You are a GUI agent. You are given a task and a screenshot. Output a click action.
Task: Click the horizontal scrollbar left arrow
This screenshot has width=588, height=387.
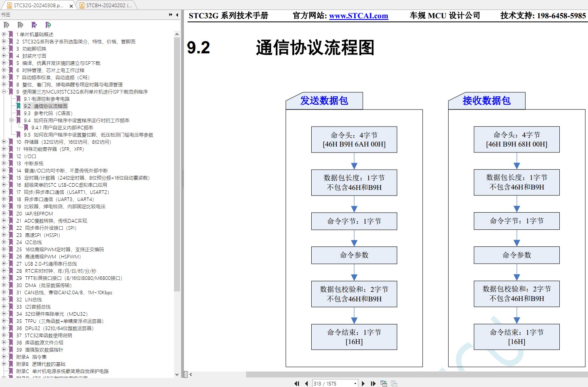click(191, 374)
